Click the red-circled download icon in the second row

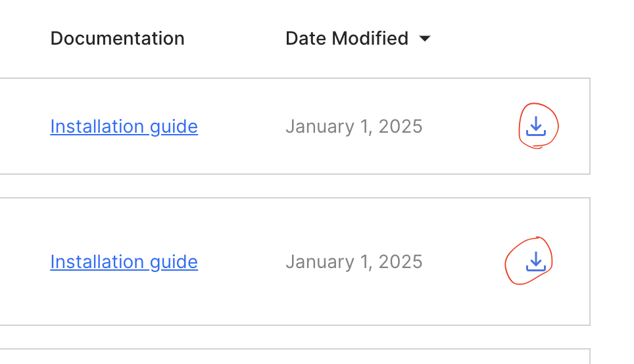[x=536, y=262]
